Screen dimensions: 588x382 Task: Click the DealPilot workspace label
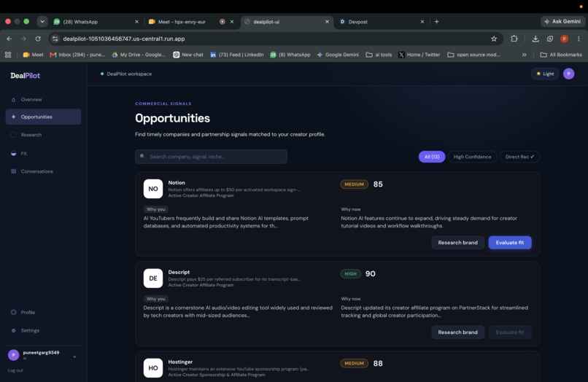click(129, 74)
